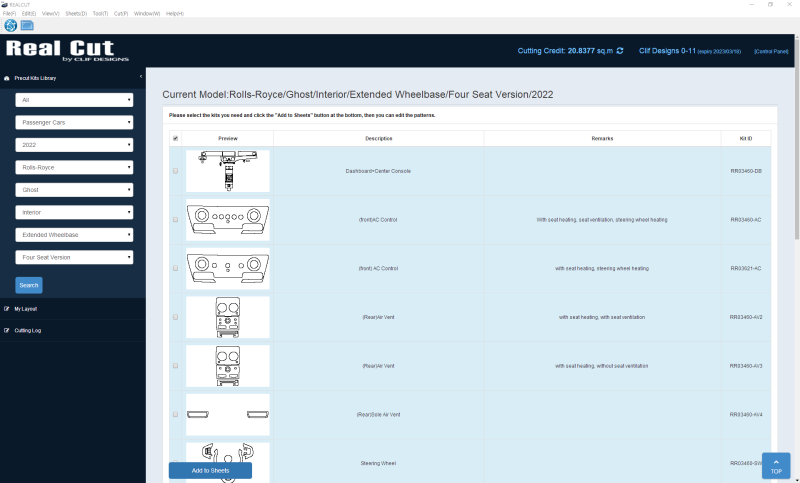The height and width of the screenshot is (483, 800).
Task: Click the TOP scroll button
Action: 776,466
